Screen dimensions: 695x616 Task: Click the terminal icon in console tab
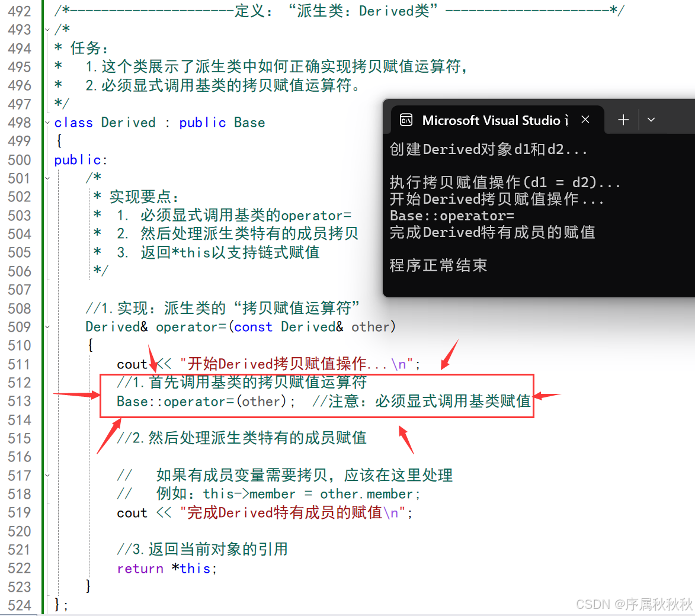click(x=406, y=120)
